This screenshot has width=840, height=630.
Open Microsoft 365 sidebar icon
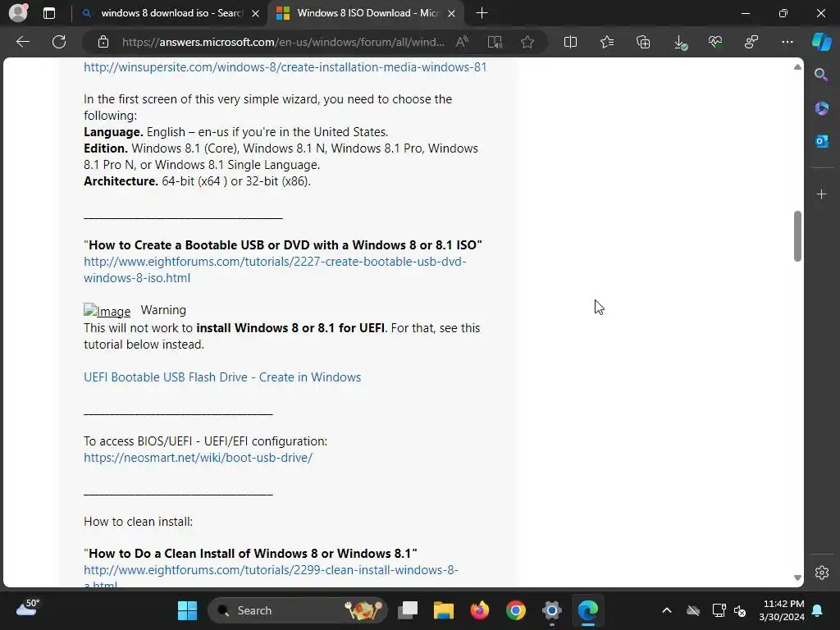point(821,108)
